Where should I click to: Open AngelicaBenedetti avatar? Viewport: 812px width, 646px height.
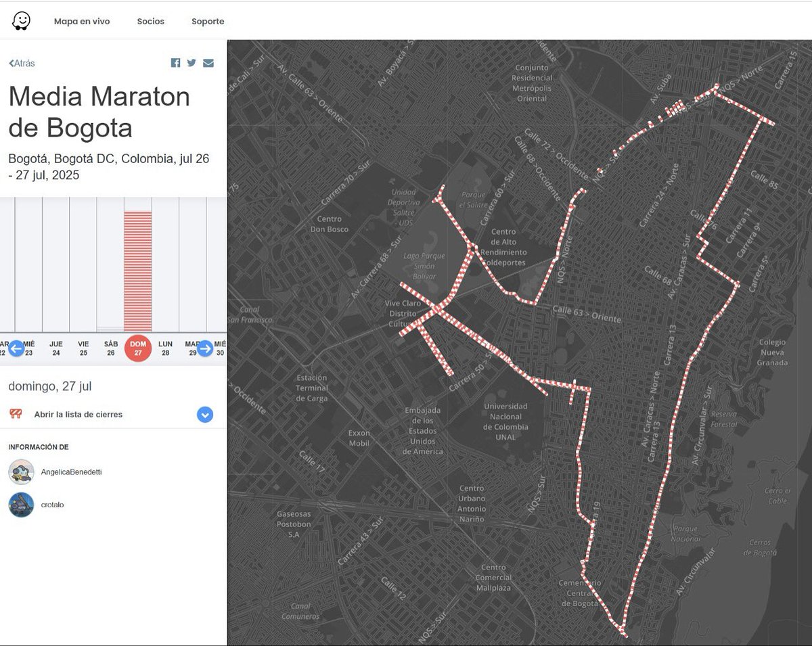(x=21, y=471)
